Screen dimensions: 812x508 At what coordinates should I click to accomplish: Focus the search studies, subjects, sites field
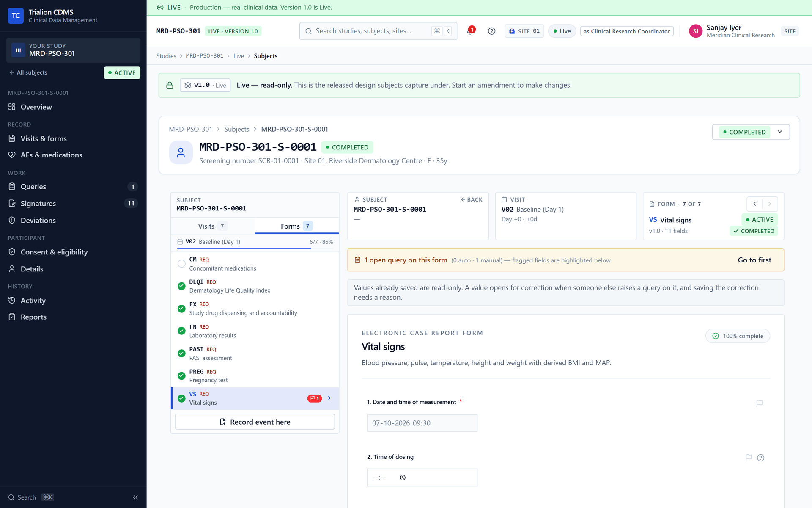tap(378, 31)
